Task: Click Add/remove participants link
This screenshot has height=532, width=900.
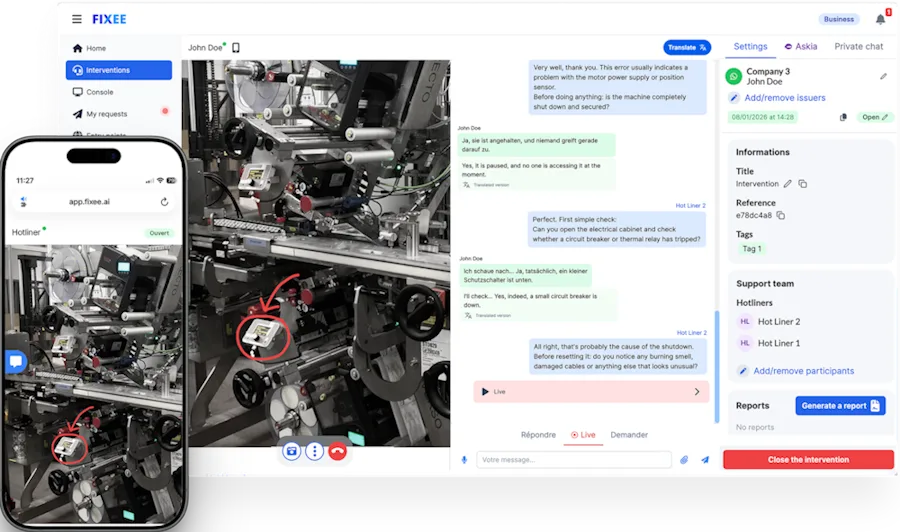Action: tap(804, 371)
